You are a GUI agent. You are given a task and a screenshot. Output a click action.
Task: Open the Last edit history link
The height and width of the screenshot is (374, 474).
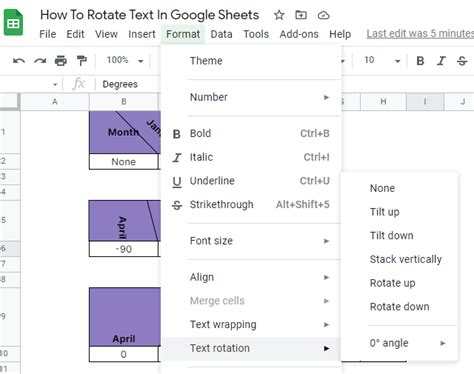(x=420, y=34)
